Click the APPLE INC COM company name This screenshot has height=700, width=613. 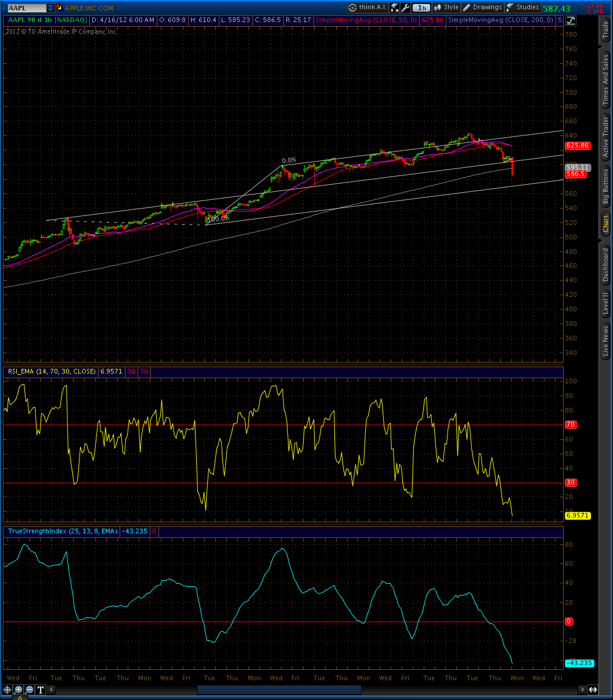coord(89,8)
